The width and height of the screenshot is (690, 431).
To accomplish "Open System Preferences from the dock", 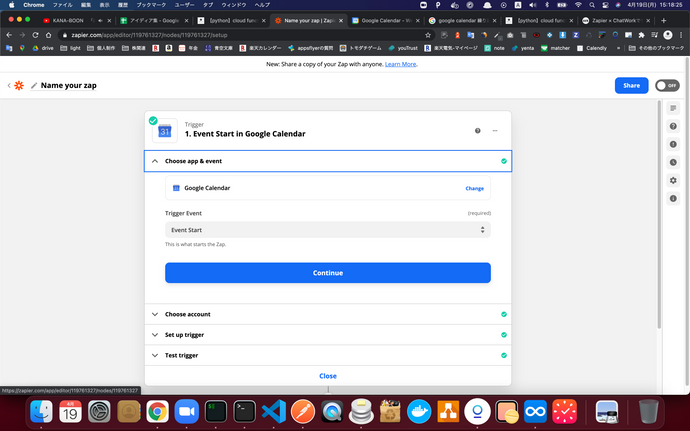I will click(99, 412).
